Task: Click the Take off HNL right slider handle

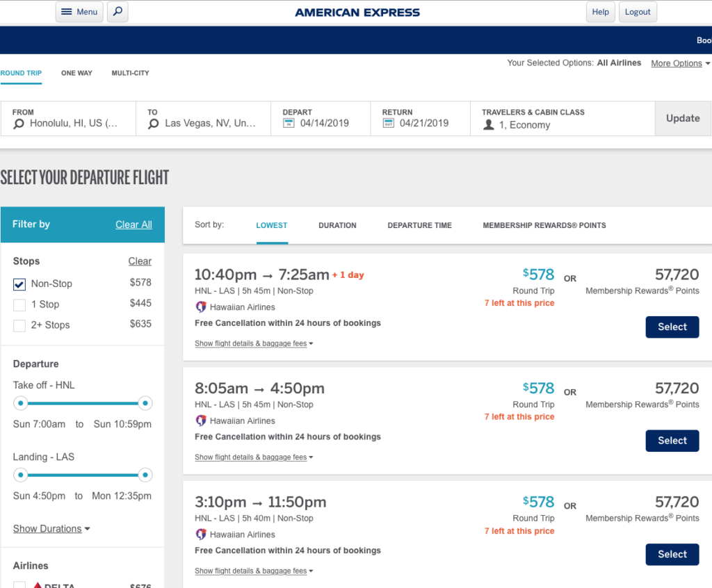Action: pyautogui.click(x=145, y=403)
